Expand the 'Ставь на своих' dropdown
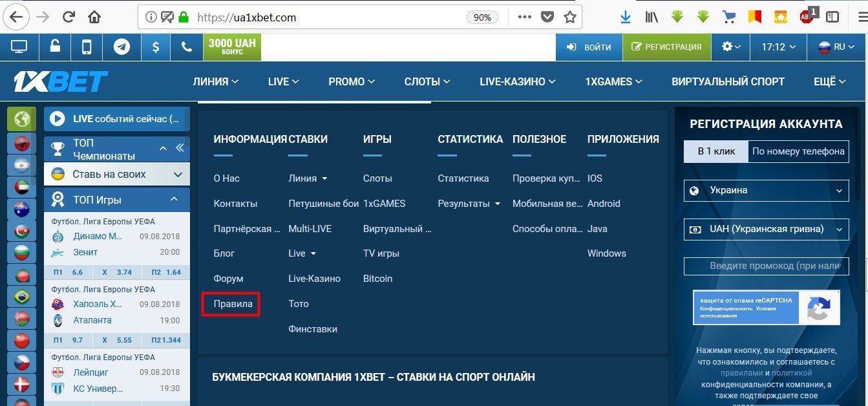 pos(178,175)
